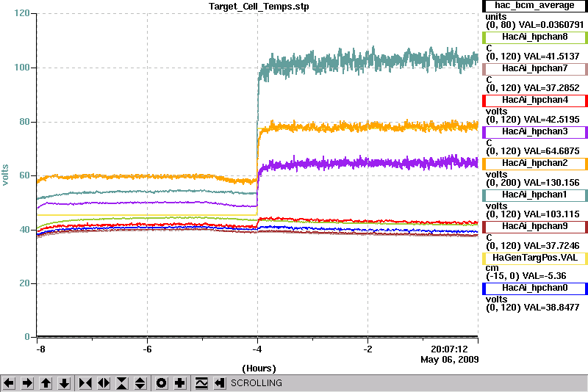The image size is (588, 392).
Task: Click the VAL=41.5137 reading for hpchan8
Action: click(x=552, y=57)
